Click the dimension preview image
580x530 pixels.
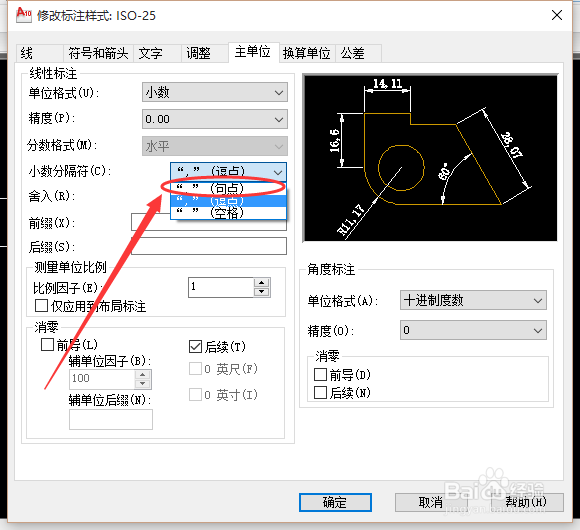(431, 158)
